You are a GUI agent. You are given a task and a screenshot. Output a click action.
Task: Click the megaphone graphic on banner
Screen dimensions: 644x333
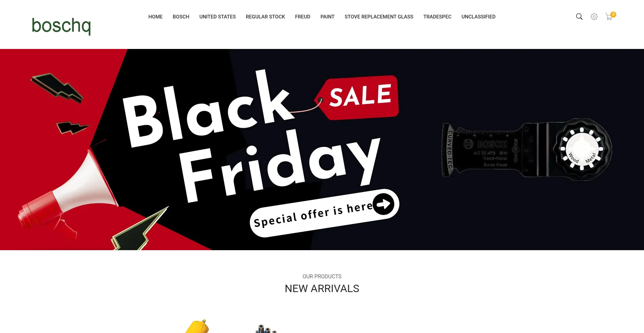[68, 195]
